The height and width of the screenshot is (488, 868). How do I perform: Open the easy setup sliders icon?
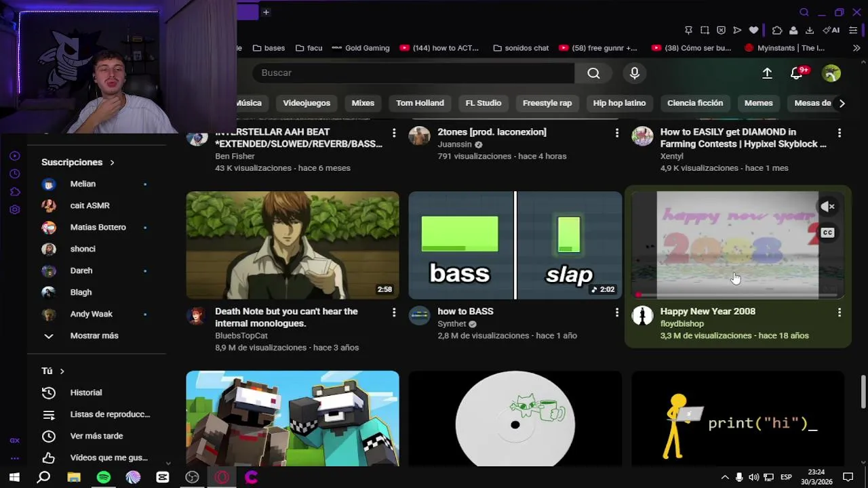pos(853,30)
